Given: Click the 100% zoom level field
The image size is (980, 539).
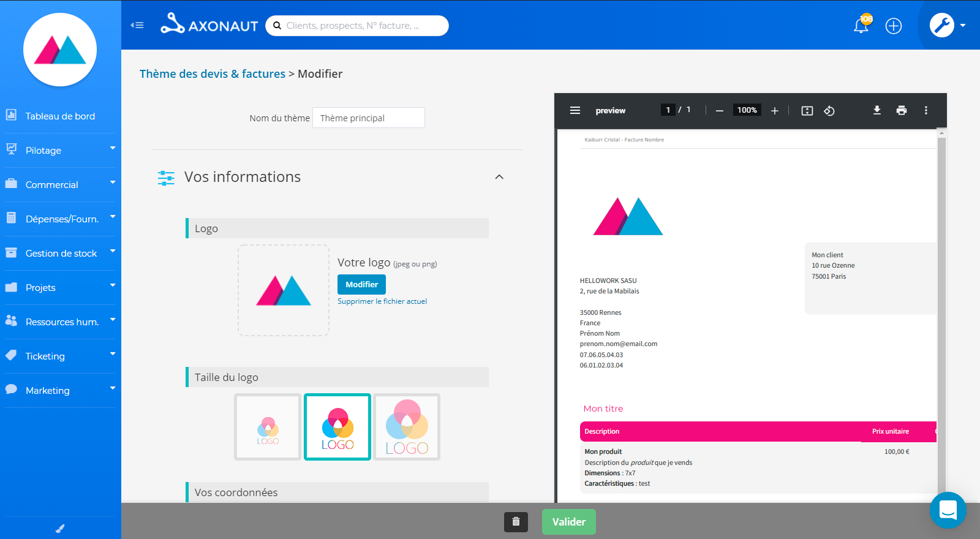Looking at the screenshot, I should point(747,110).
